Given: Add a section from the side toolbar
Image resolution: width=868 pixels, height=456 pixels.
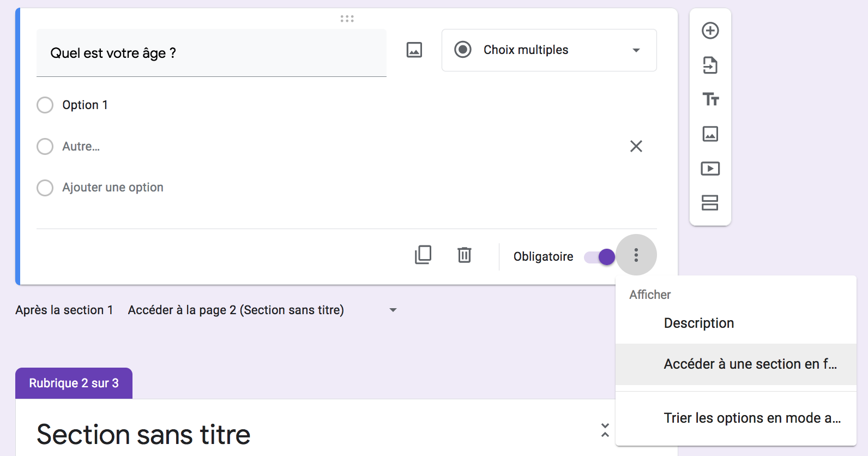Looking at the screenshot, I should [x=710, y=203].
